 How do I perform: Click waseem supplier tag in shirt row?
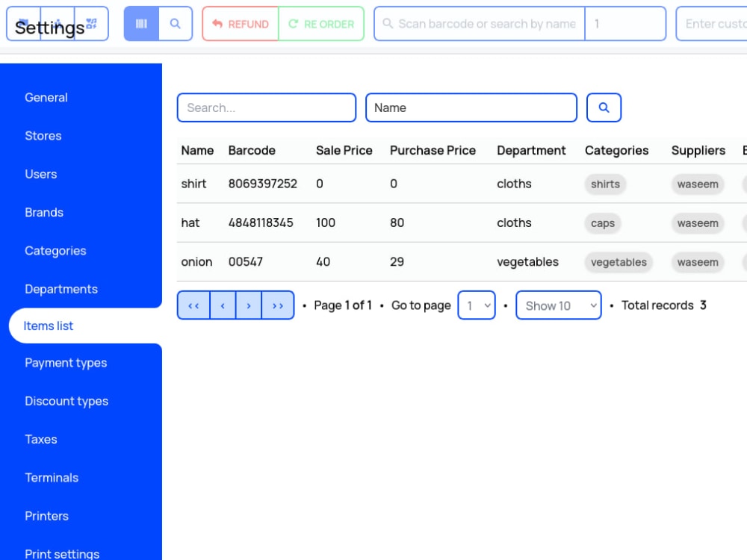point(698,184)
